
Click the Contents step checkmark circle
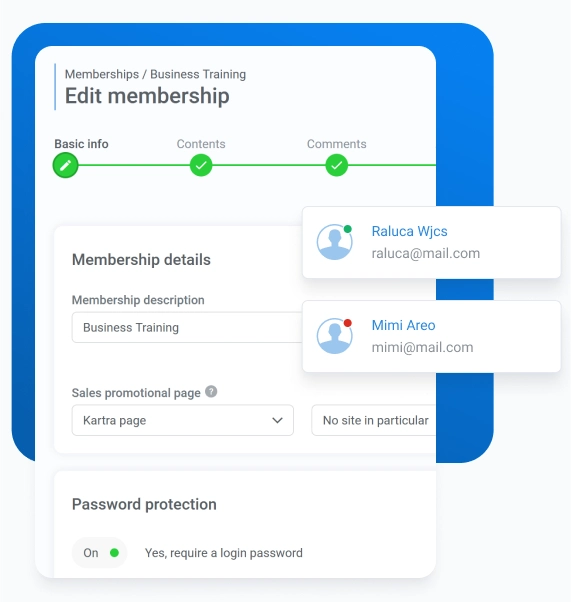coord(201,165)
